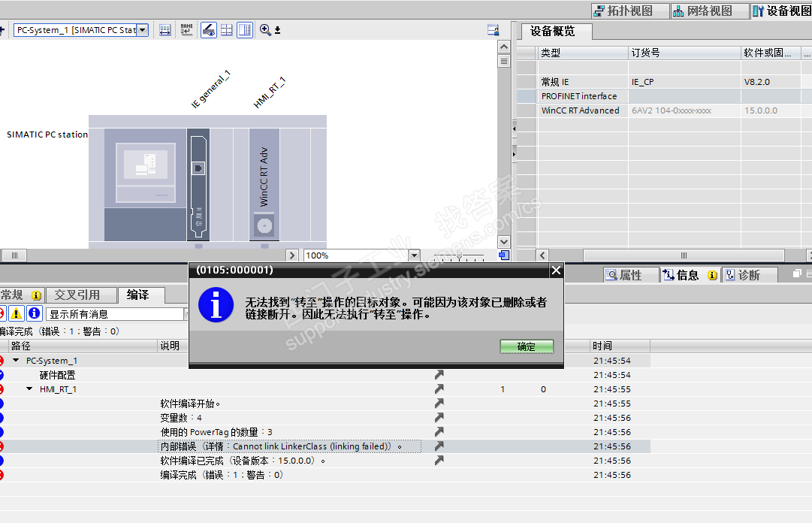The height and width of the screenshot is (523, 812).
Task: Click the zoom slider handle
Action: tap(459, 255)
